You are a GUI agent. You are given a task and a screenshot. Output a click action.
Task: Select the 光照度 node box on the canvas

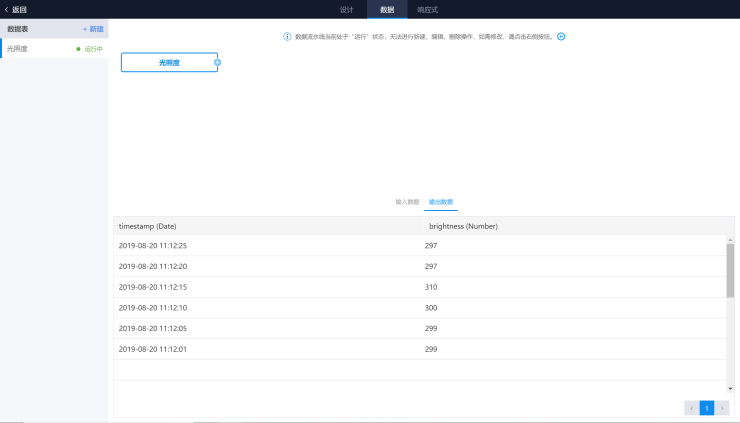click(169, 62)
